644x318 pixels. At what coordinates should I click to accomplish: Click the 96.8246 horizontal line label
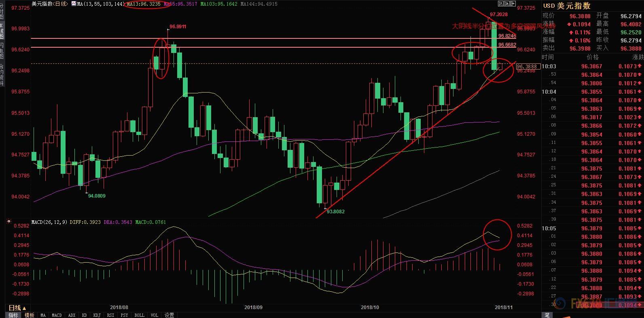pos(507,36)
